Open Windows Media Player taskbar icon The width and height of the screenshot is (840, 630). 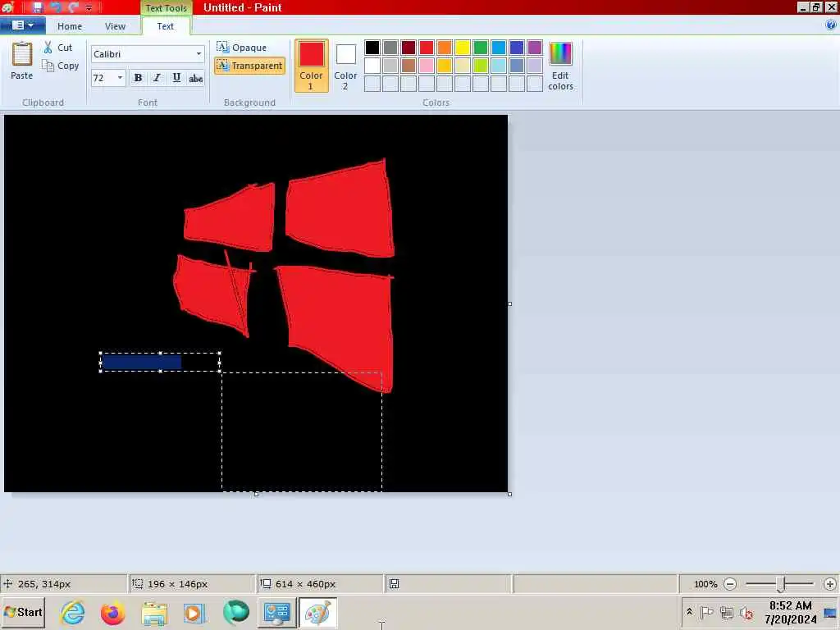194,614
